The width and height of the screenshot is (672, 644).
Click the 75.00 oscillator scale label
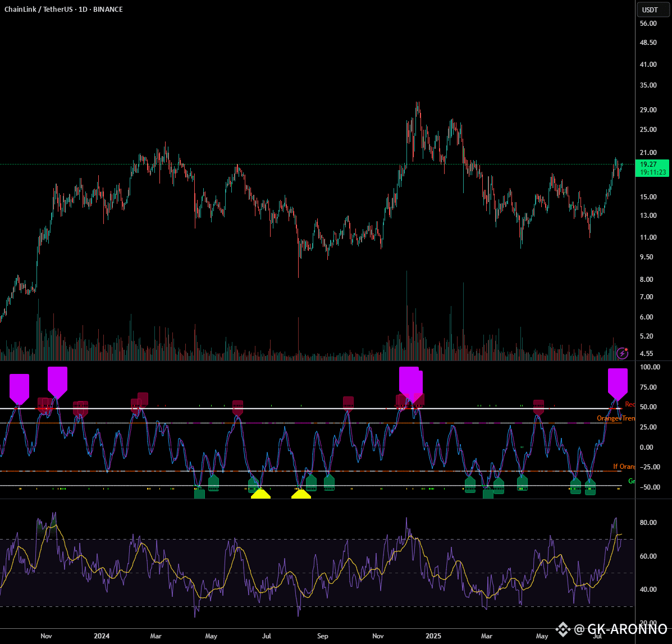coord(648,387)
